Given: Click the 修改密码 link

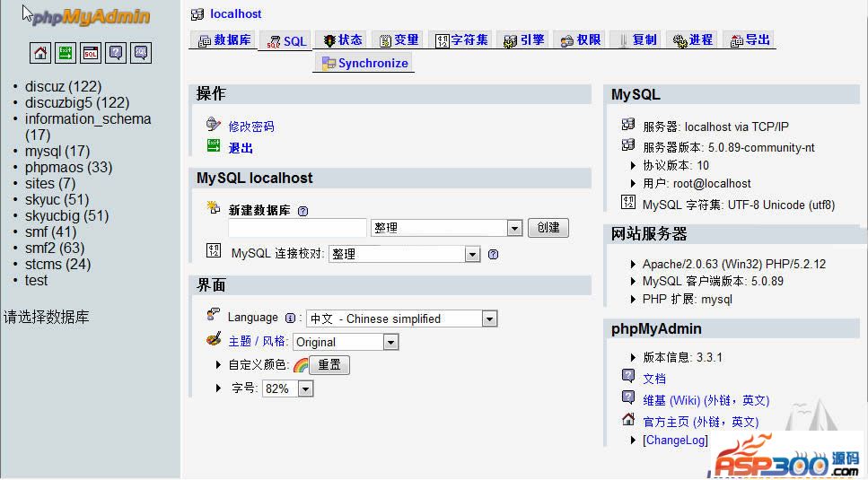Looking at the screenshot, I should point(251,127).
